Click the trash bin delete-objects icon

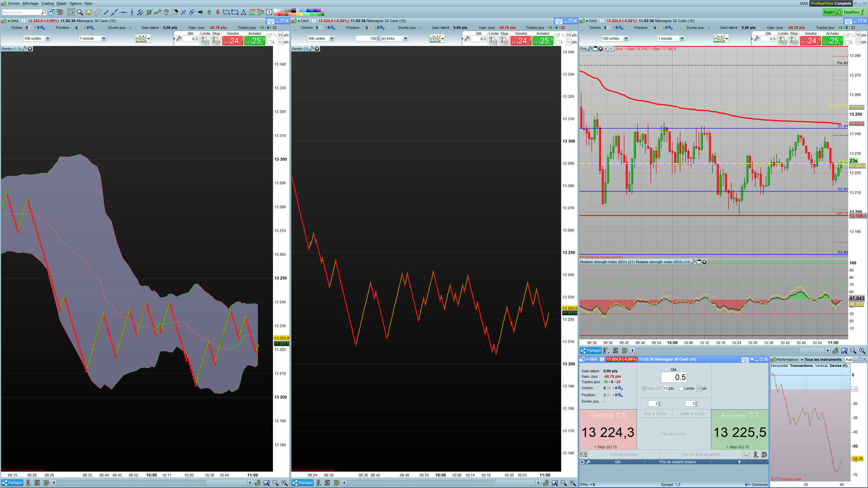coord(166,12)
